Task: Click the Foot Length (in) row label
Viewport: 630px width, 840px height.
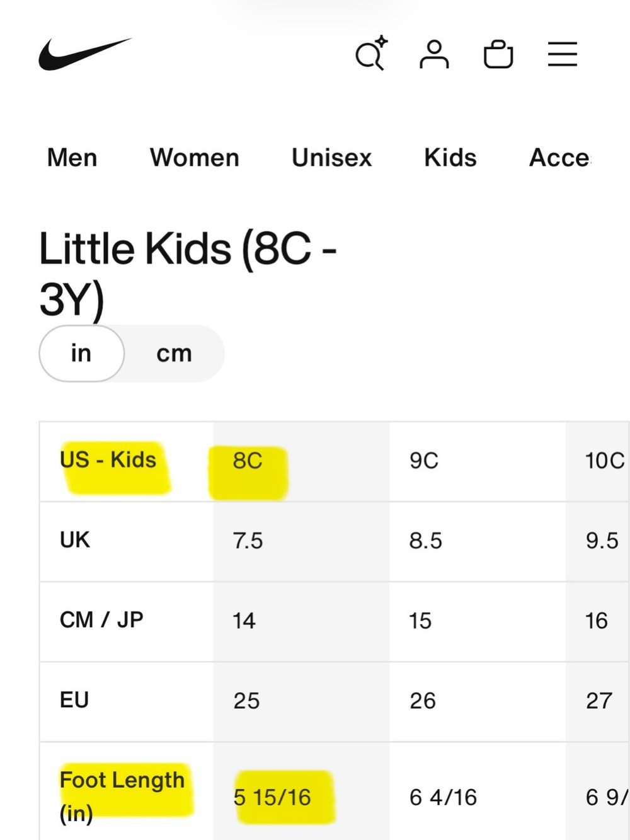Action: click(122, 797)
